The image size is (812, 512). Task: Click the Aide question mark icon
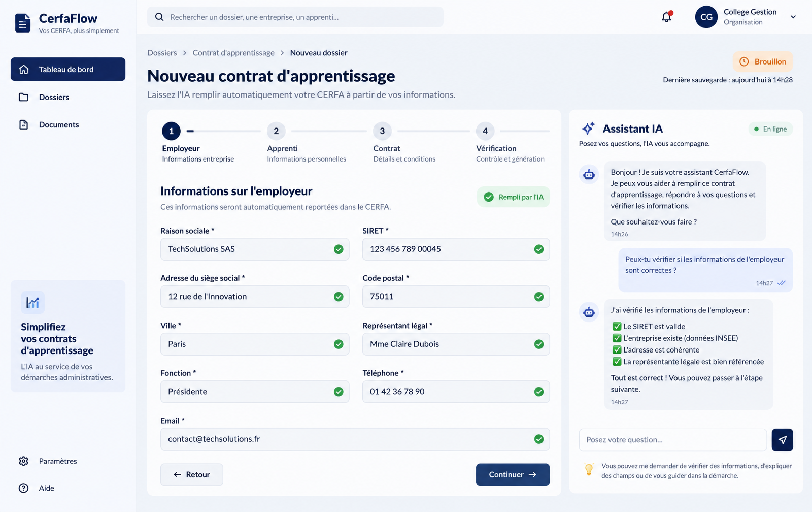[24, 488]
